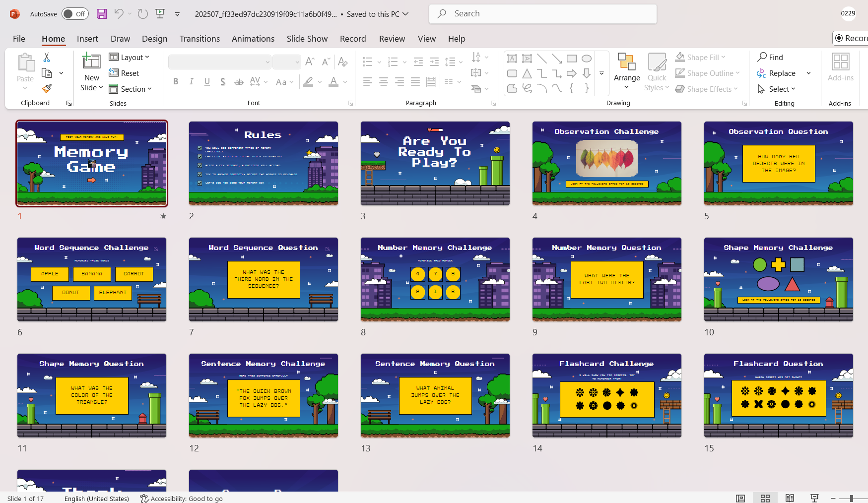This screenshot has width=868, height=503.
Task: Click the Copy icon in Clipboard group
Action: pyautogui.click(x=47, y=73)
